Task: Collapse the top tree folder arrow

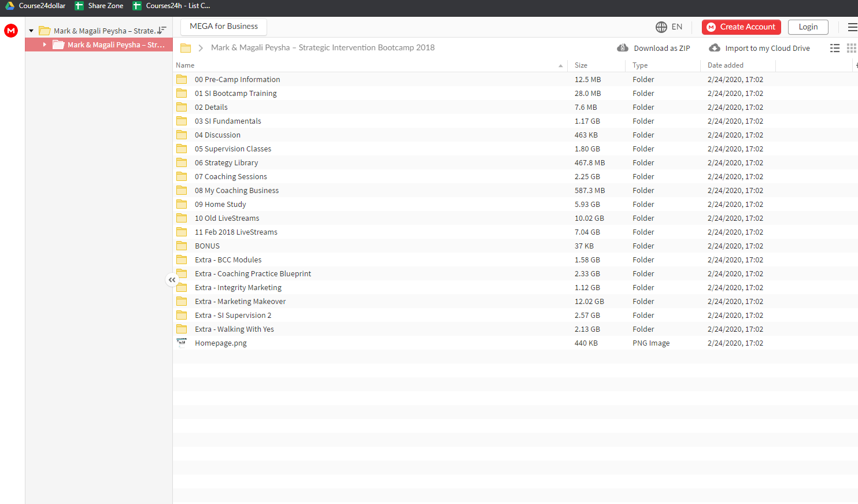Action: click(x=31, y=31)
